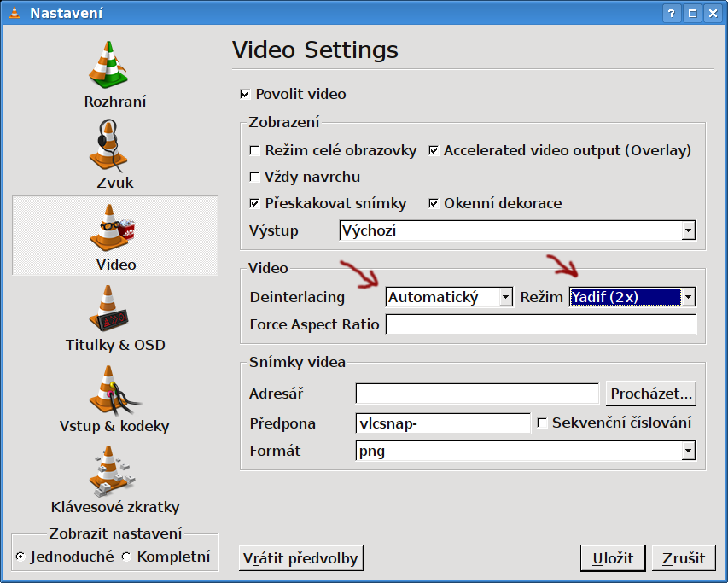Click the Video Settings heading text
Viewport: 728px width, 583px height.
tap(315, 50)
